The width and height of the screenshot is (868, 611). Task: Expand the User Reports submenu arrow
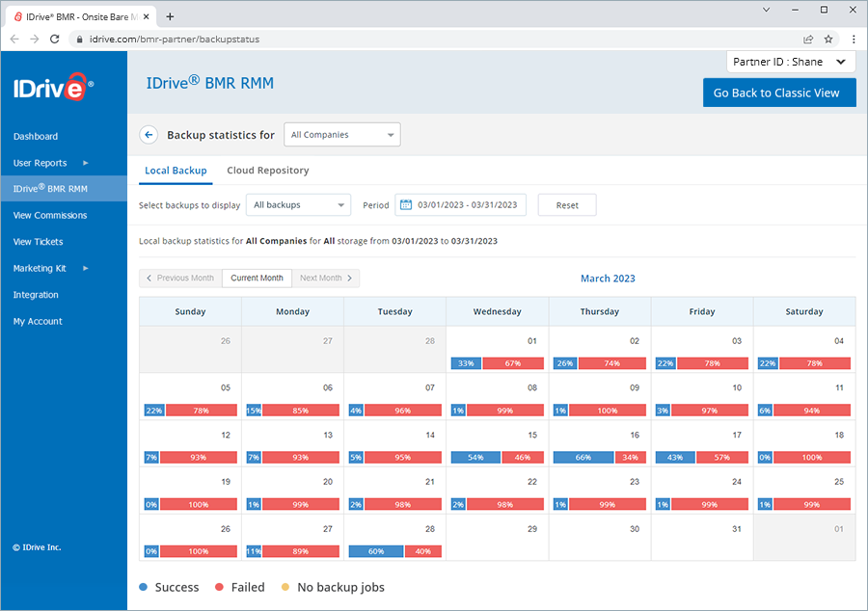86,163
